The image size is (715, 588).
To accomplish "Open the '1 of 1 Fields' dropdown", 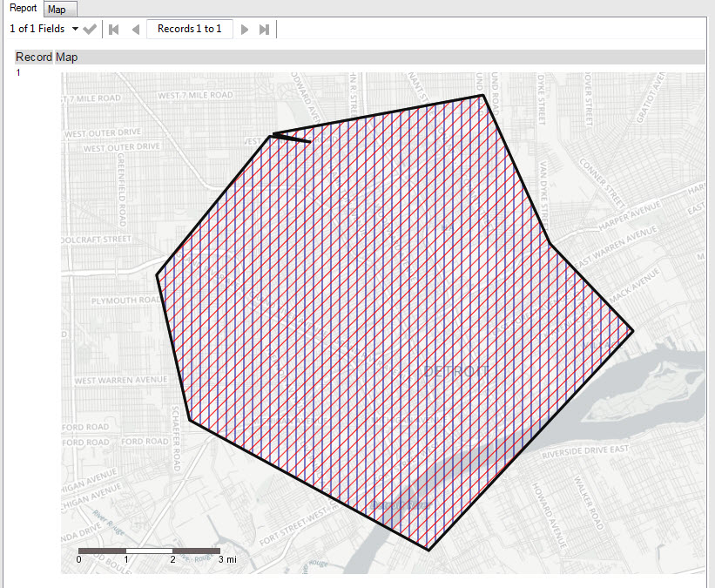I will [39, 29].
